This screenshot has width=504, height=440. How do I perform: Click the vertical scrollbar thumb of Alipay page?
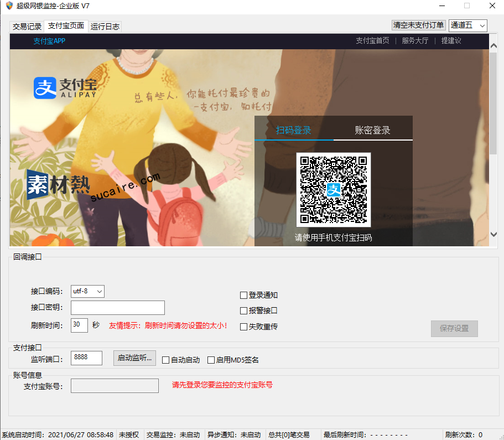[x=493, y=103]
